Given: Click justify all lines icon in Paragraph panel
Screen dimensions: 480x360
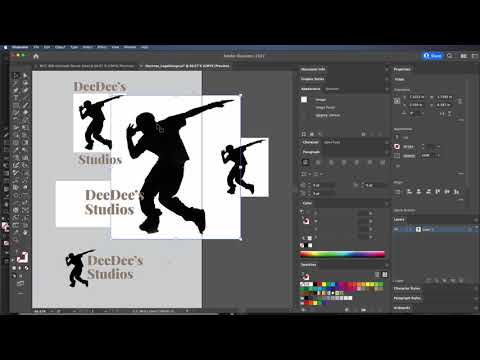Looking at the screenshot, I should tap(382, 163).
